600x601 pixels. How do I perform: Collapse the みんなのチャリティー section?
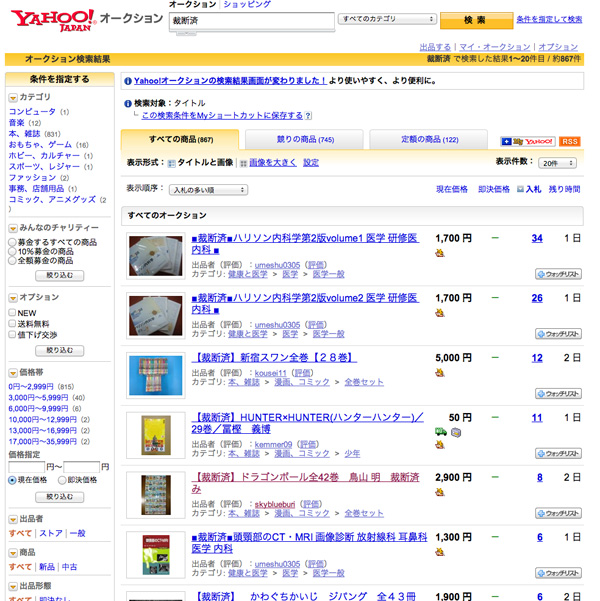point(13,228)
